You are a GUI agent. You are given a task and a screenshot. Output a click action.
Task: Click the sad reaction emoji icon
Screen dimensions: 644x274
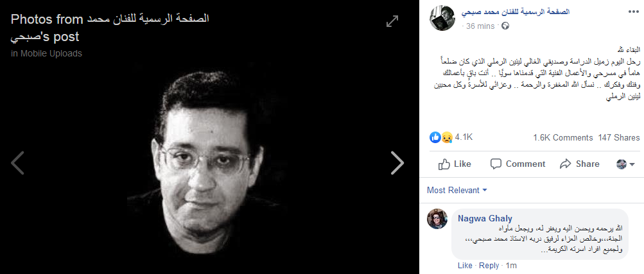[x=446, y=137]
